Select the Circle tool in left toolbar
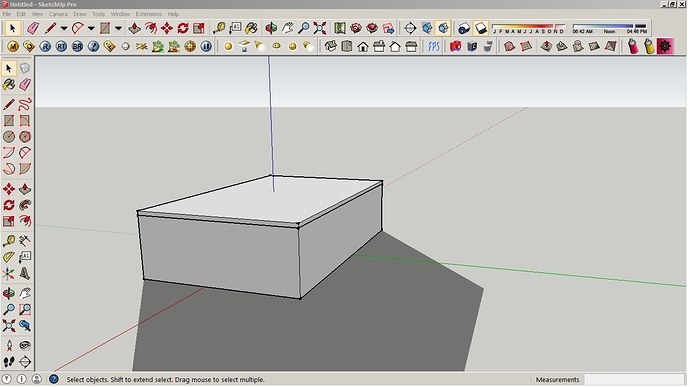 click(9, 136)
